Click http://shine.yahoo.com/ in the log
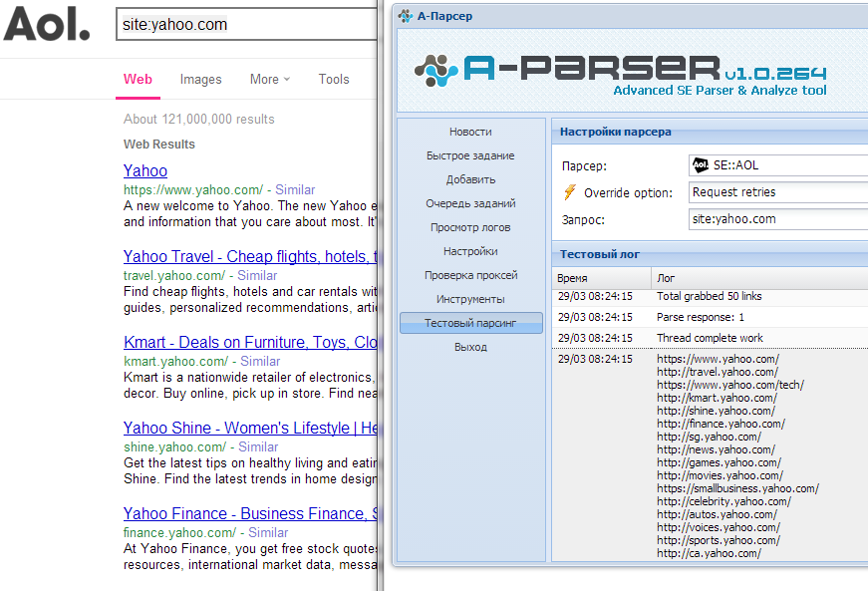The height and width of the screenshot is (591, 868). [716, 411]
